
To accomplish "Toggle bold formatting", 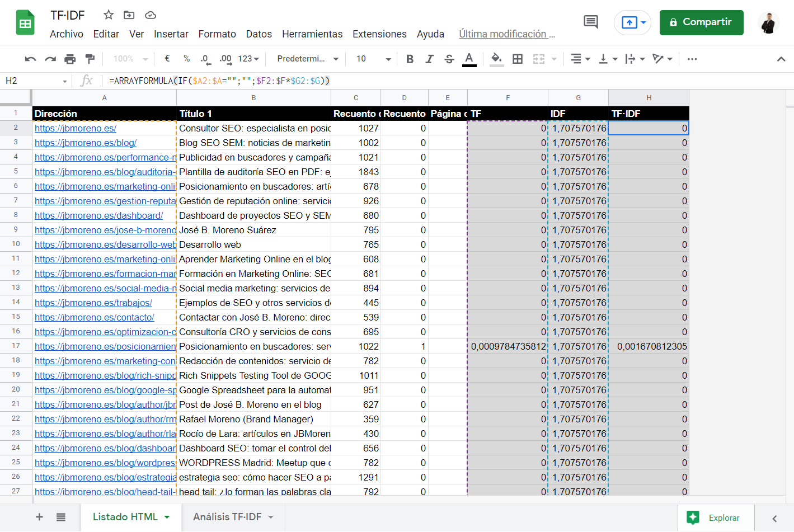I will click(x=410, y=59).
